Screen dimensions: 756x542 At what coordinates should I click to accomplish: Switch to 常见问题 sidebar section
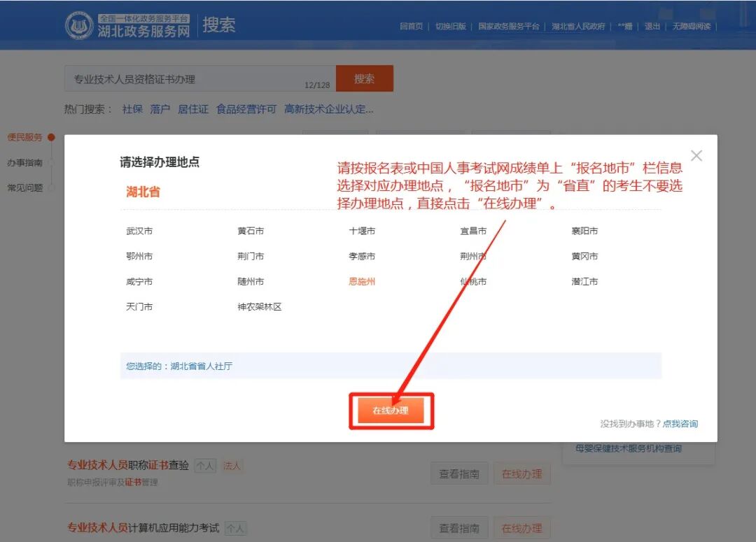point(25,188)
